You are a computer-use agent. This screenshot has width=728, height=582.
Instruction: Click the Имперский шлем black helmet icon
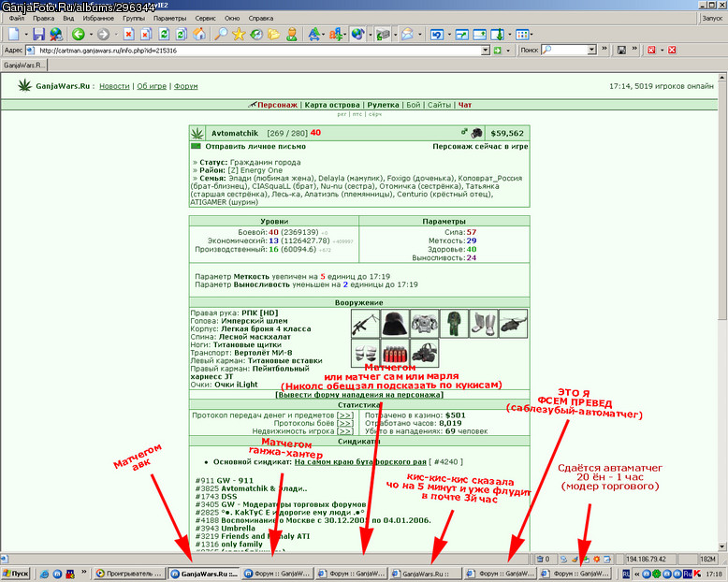(395, 324)
